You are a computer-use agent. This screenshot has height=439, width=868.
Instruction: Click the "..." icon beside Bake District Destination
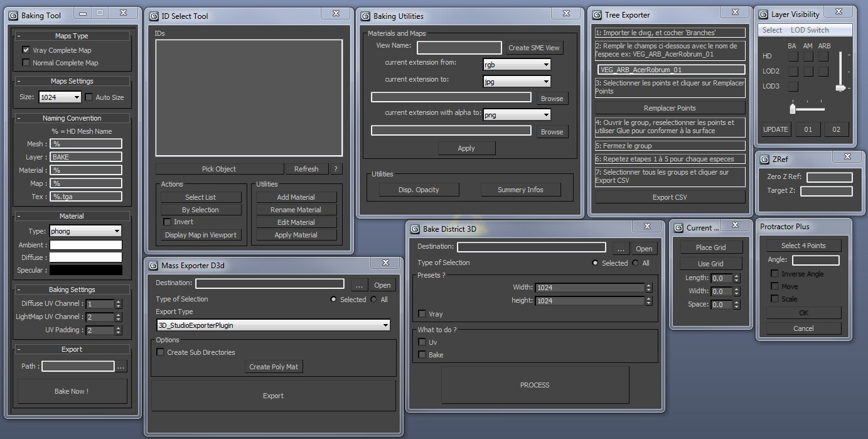pos(620,247)
